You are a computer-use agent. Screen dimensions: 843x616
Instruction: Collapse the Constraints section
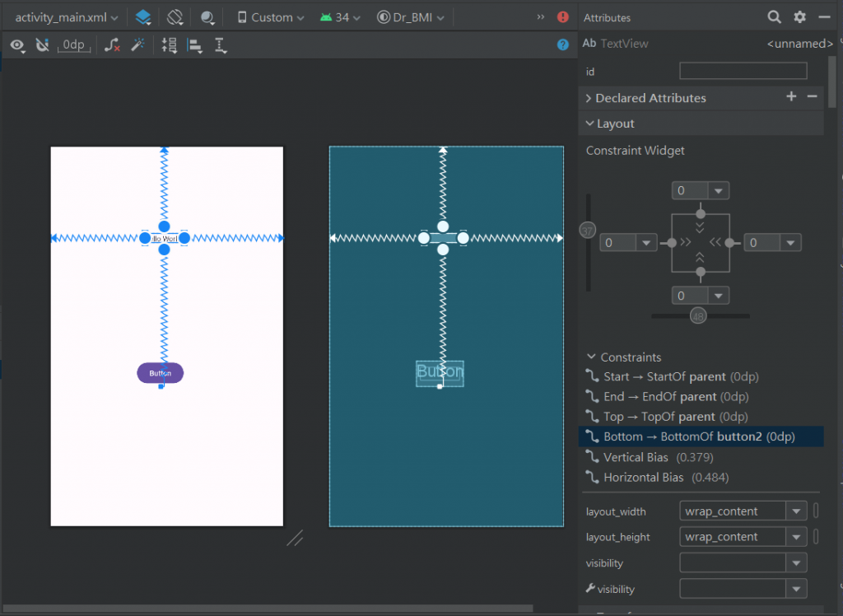click(x=591, y=357)
